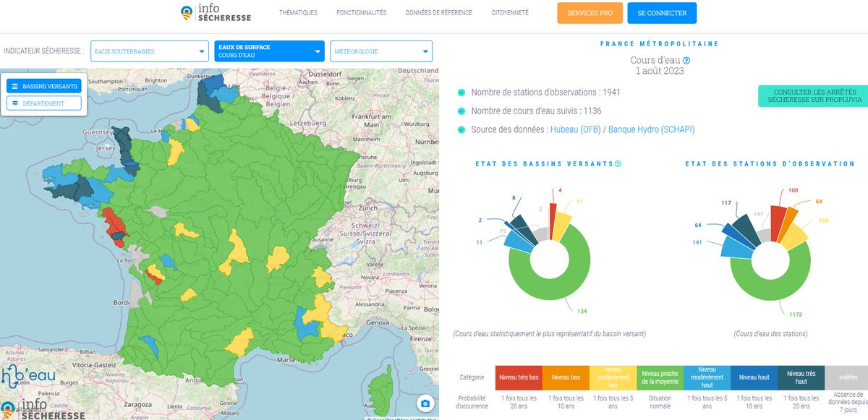The width and height of the screenshot is (868, 420).
Task: Select the Niveau très bas legend swatch
Action: [519, 377]
